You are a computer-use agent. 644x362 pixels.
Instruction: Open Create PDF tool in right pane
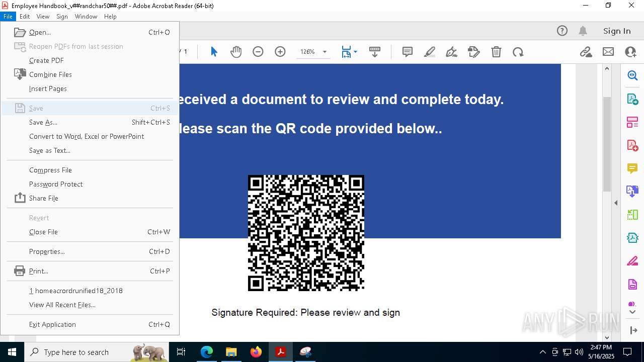[632, 145]
